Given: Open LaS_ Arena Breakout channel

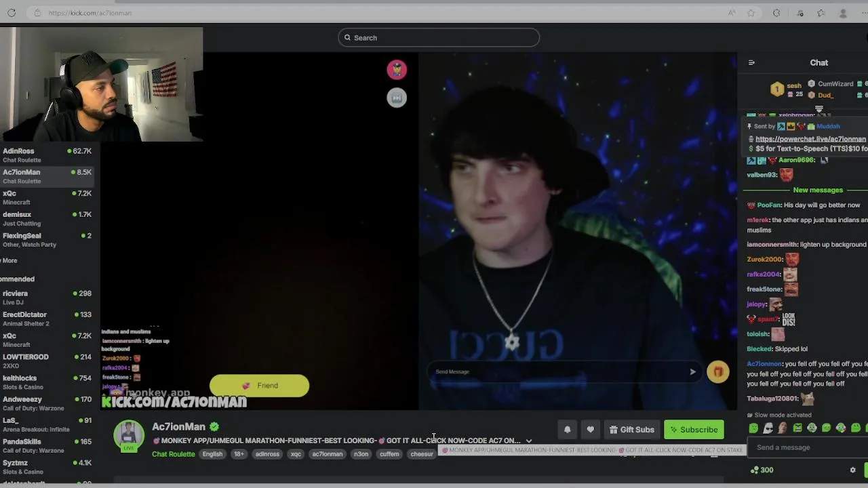Looking at the screenshot, I should [47, 424].
